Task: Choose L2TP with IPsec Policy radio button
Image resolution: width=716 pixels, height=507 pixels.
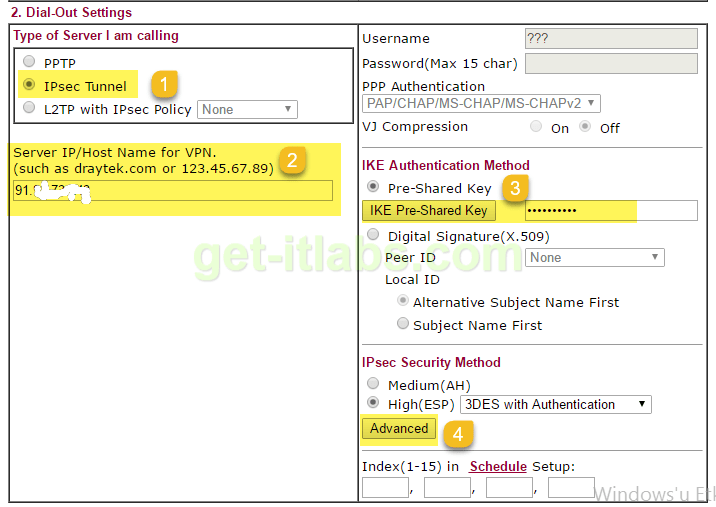Action: point(29,108)
